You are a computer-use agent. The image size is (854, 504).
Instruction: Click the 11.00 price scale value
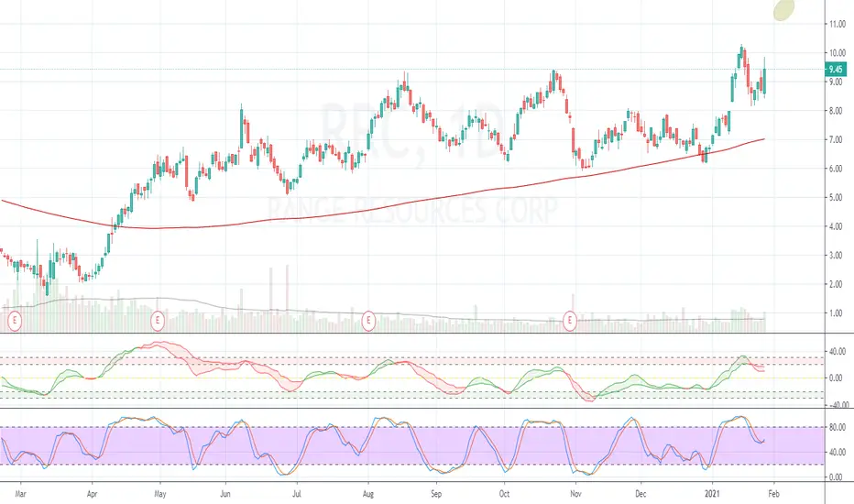pos(838,24)
